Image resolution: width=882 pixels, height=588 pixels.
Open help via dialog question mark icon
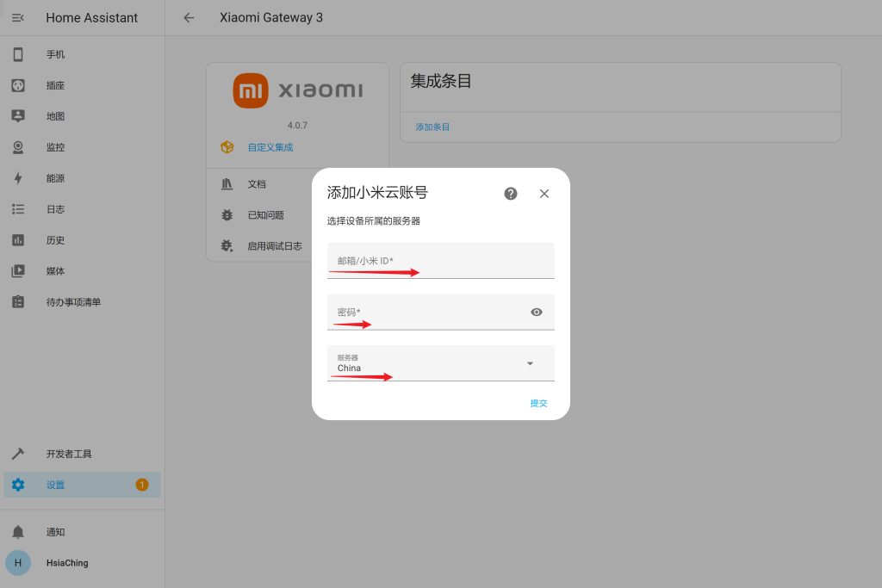[x=511, y=194]
